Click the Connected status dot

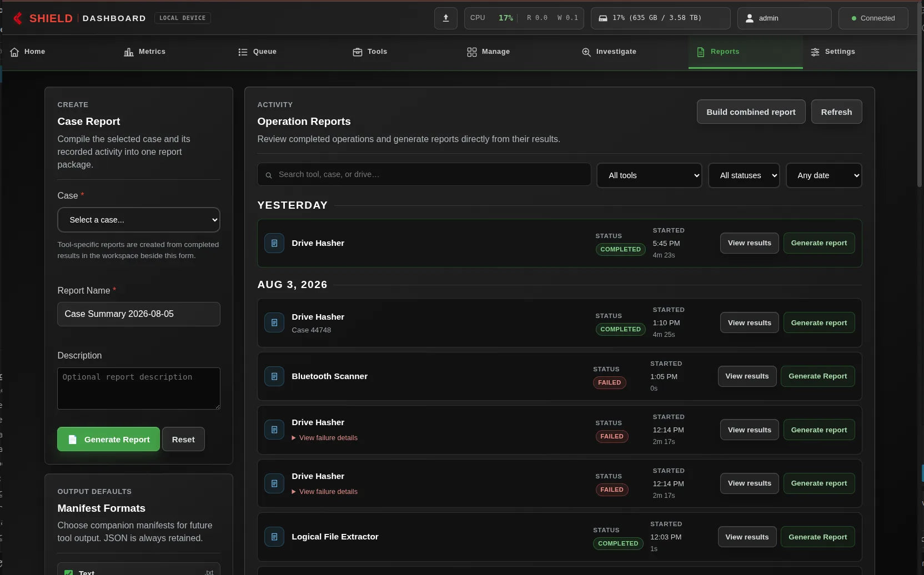click(854, 18)
